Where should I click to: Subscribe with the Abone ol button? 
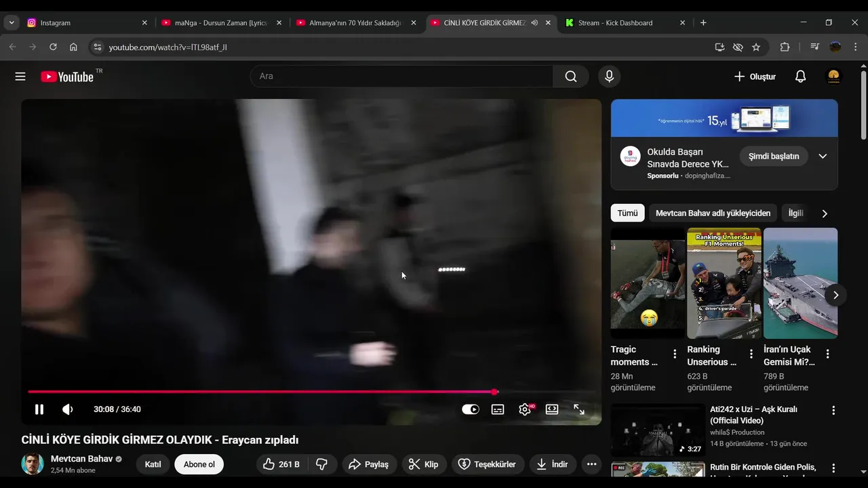pyautogui.click(x=199, y=464)
